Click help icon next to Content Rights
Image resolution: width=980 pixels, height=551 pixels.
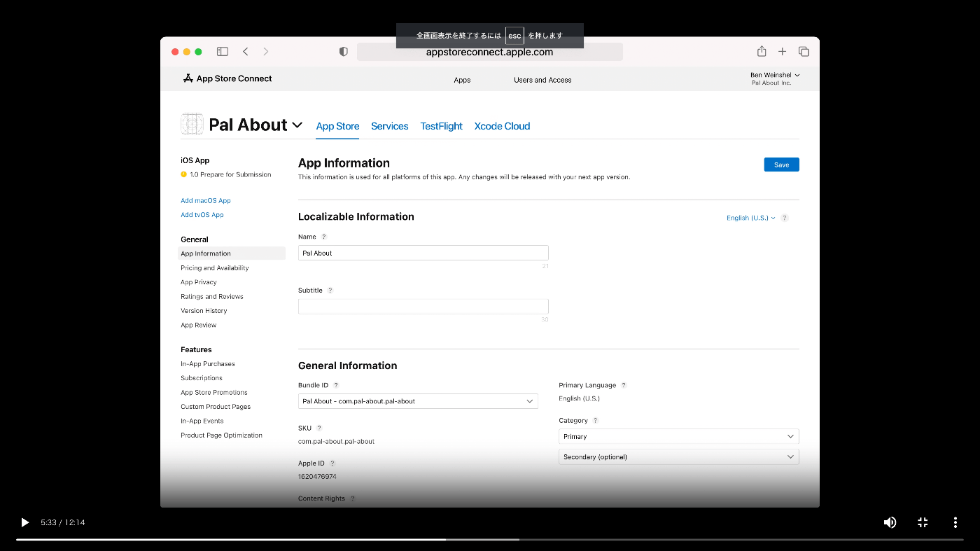click(353, 498)
